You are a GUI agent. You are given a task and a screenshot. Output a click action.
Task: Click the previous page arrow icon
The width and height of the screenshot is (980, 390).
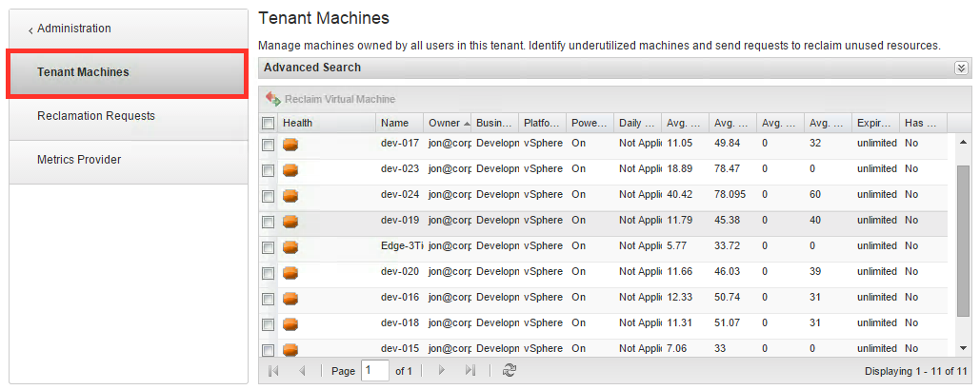coord(302,371)
